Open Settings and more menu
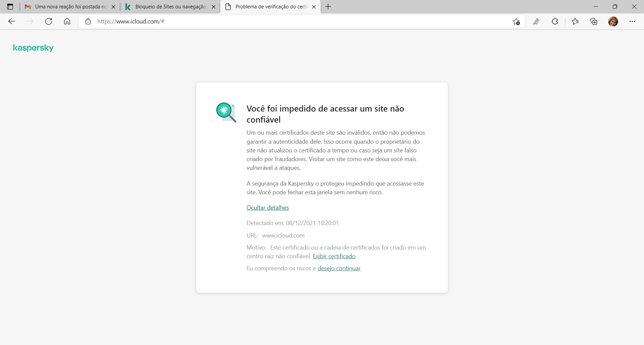Image resolution: width=644 pixels, height=345 pixels. (632, 21)
